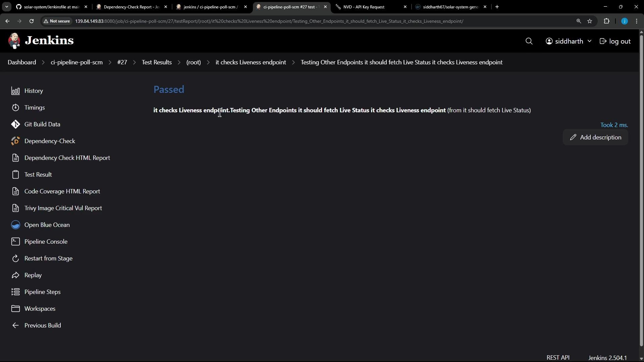Click the vertical page scrollbar
The height and width of the screenshot is (362, 644).
[x=641, y=190]
